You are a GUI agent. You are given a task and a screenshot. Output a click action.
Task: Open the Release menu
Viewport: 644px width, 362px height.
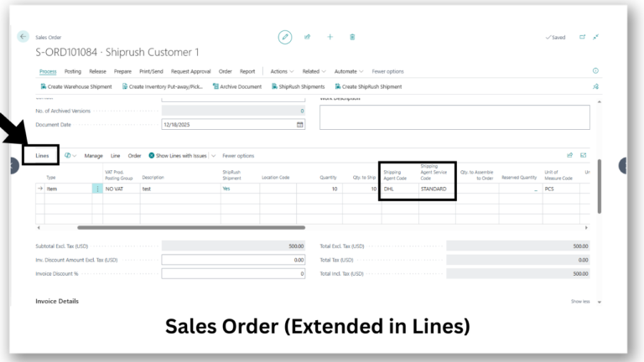tap(98, 71)
